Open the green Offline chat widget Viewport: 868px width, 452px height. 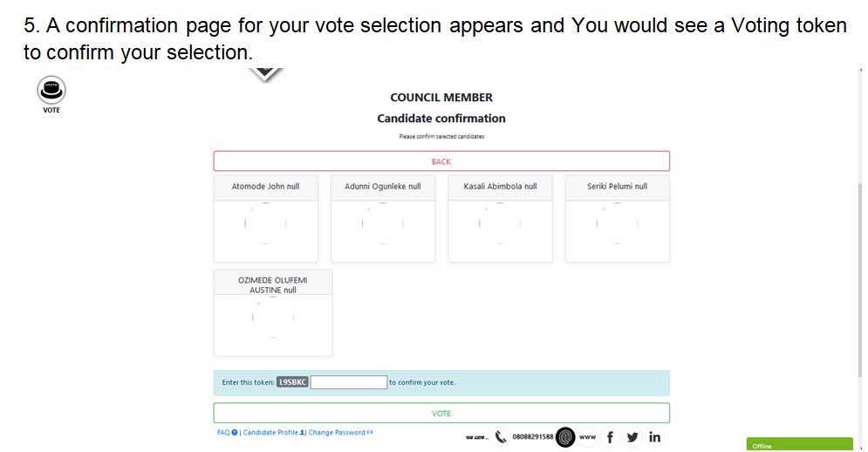[x=799, y=444]
